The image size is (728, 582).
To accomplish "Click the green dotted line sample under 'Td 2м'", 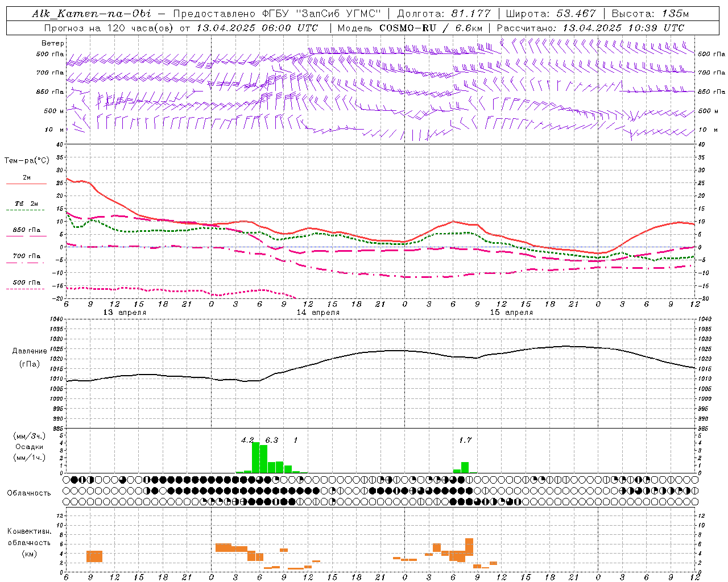I will click(25, 210).
